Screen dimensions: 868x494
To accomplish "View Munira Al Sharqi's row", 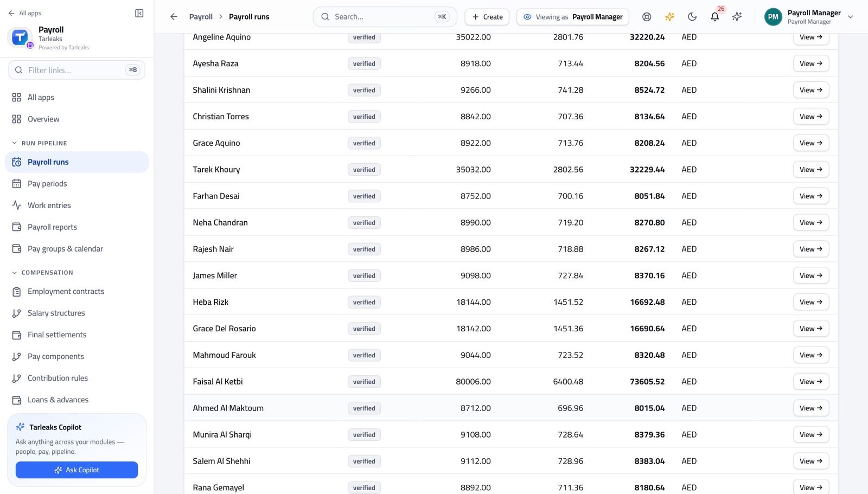I will point(811,435).
